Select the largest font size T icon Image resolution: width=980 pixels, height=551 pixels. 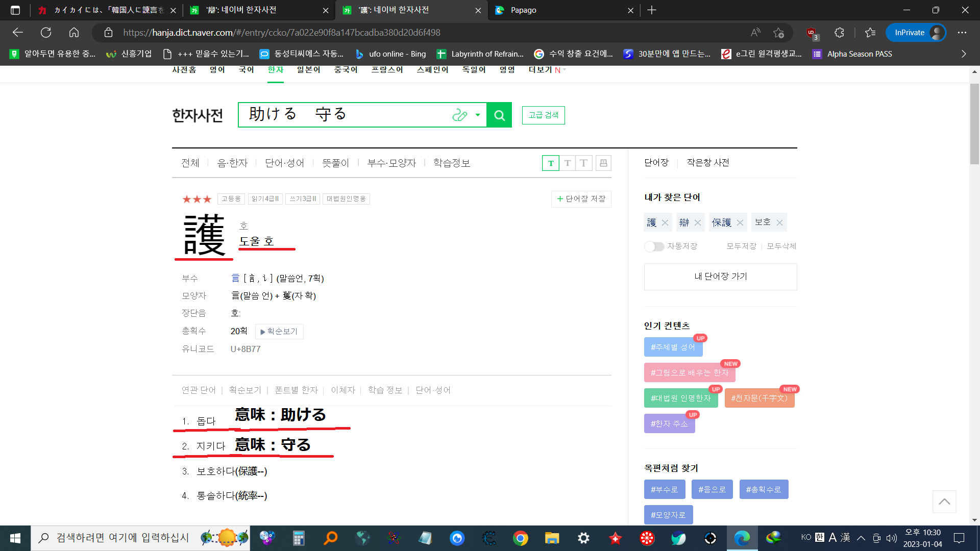[584, 163]
